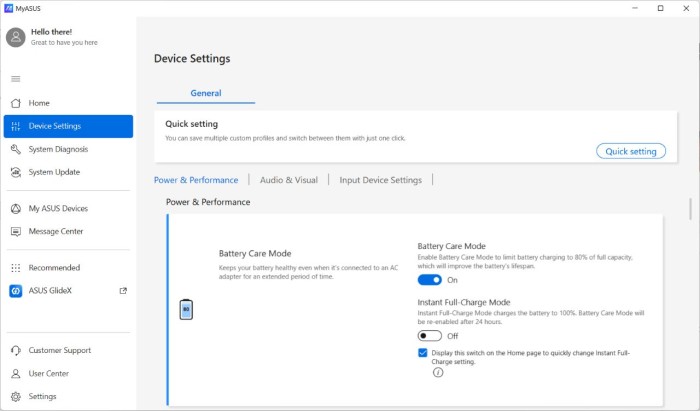Open System Diagnosis page
Image resolution: width=700 pixels, height=411 pixels.
(68, 149)
